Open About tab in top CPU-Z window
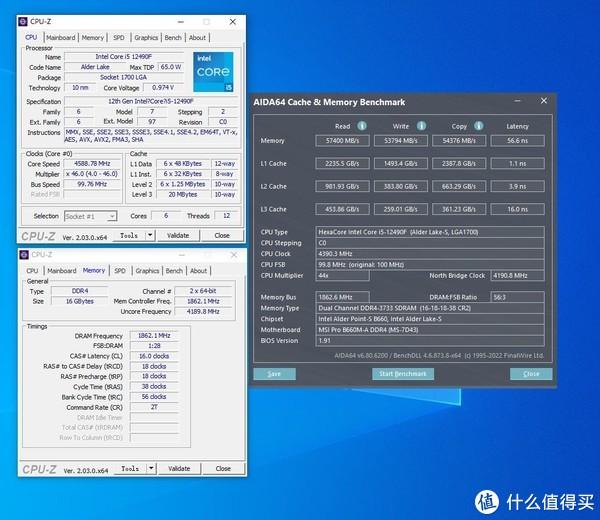Screen dimensions: 600x520 tap(197, 37)
